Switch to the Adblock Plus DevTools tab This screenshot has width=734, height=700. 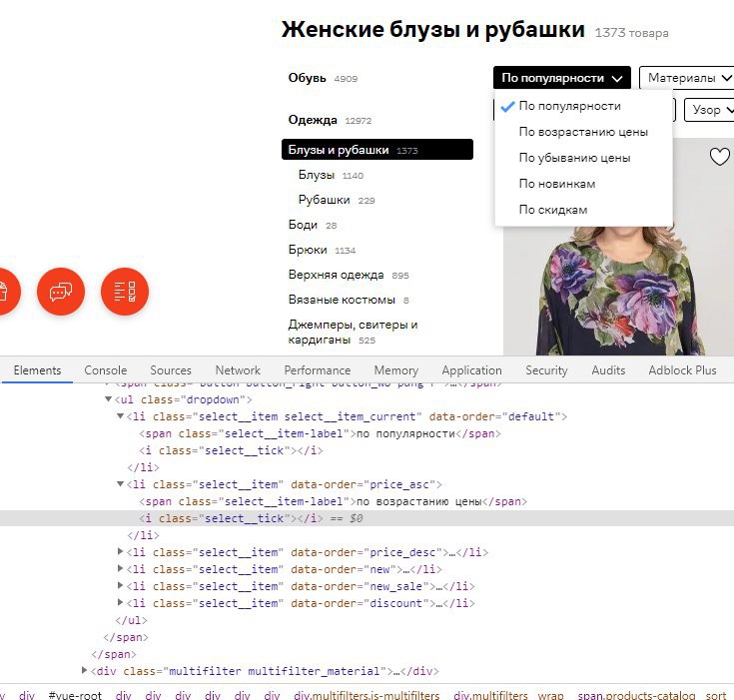click(x=682, y=370)
